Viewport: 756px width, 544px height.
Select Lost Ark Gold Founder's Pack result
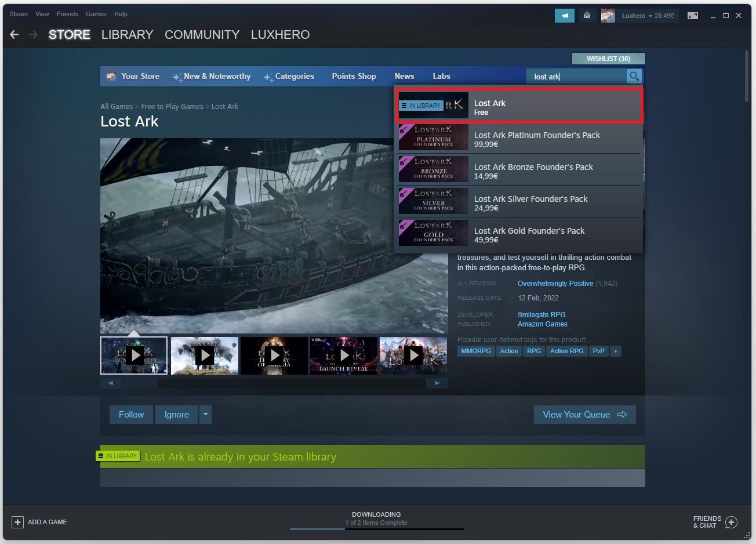click(518, 233)
